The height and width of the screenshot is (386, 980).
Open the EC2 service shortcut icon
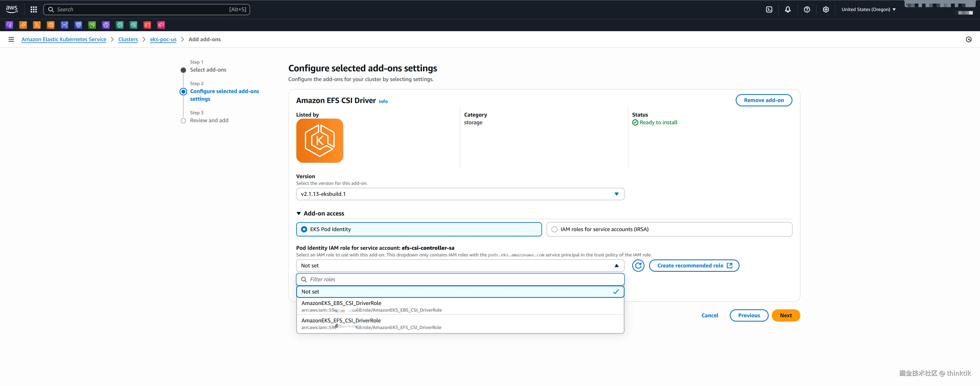(x=23, y=25)
